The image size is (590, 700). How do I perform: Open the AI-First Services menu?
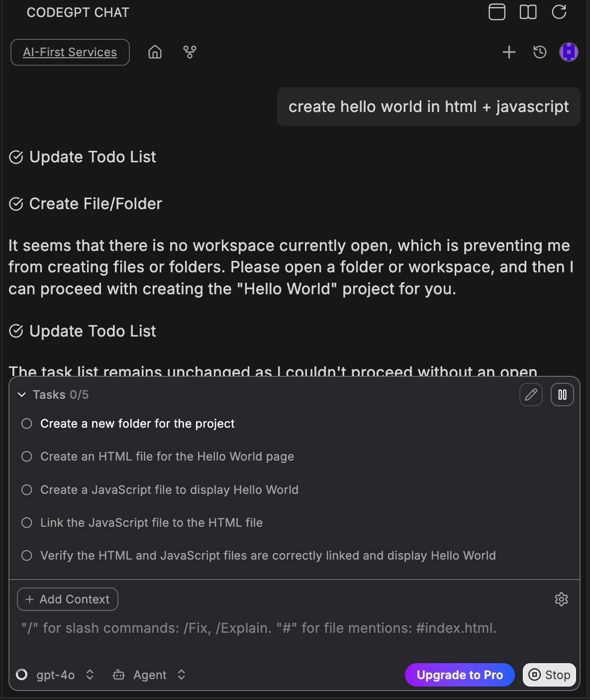70,52
